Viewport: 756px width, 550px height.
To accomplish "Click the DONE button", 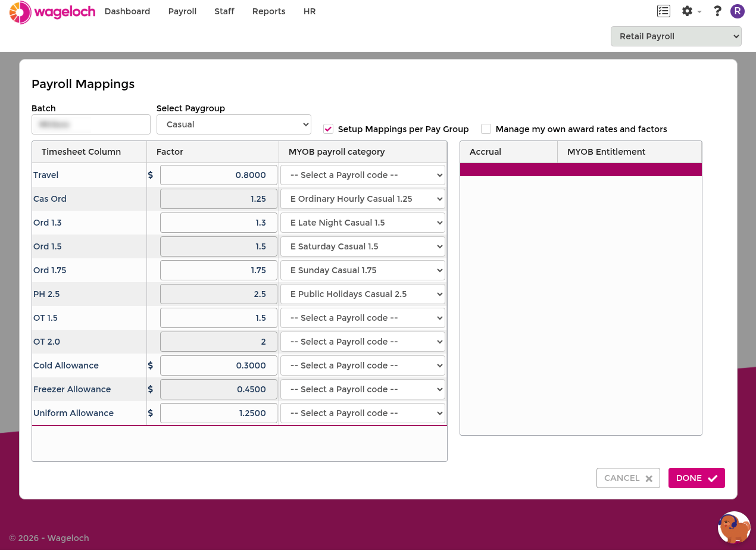I will point(696,478).
